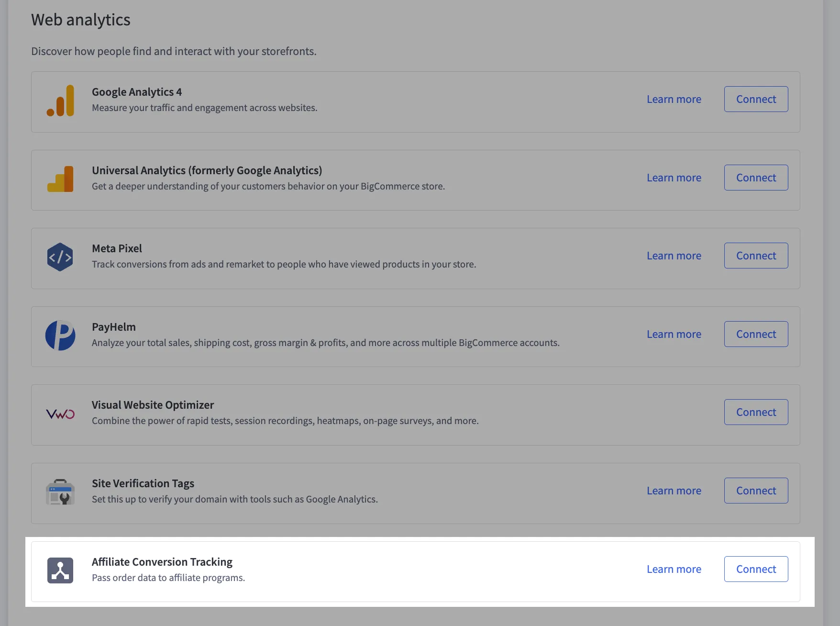The height and width of the screenshot is (626, 840).
Task: Select the Google Analytics 4 title
Action: [137, 92]
